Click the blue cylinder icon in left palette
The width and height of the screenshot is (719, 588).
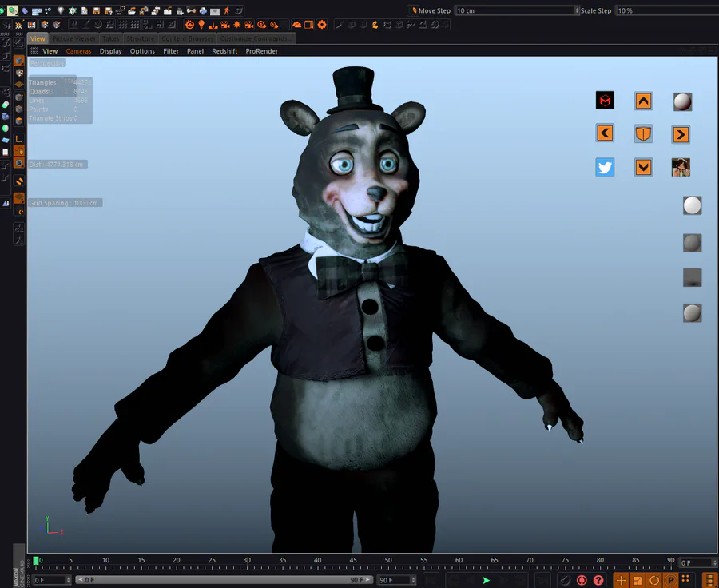5,117
